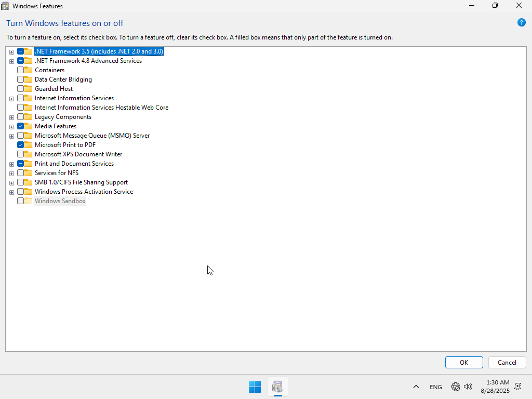Image resolution: width=532 pixels, height=399 pixels.
Task: Check the Microsoft XPS Document Writer box
Action: pos(20,154)
